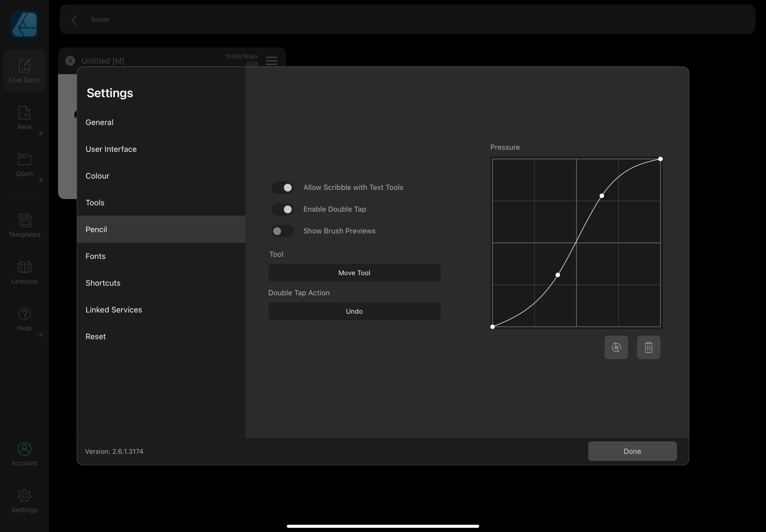Viewport: 766px width, 532px height.
Task: Expand the Open submenu arrow
Action: 40,180
